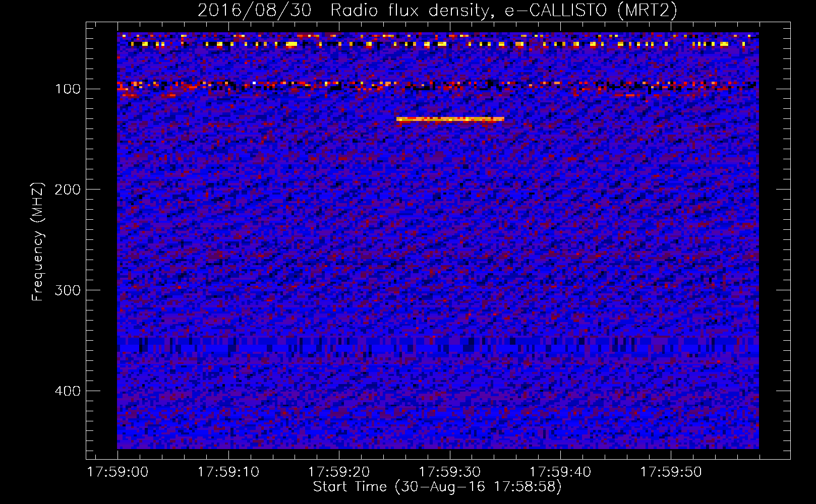This screenshot has height=504, width=816.
Task: Click the '17:59:40' time tick label
Action: click(x=560, y=472)
